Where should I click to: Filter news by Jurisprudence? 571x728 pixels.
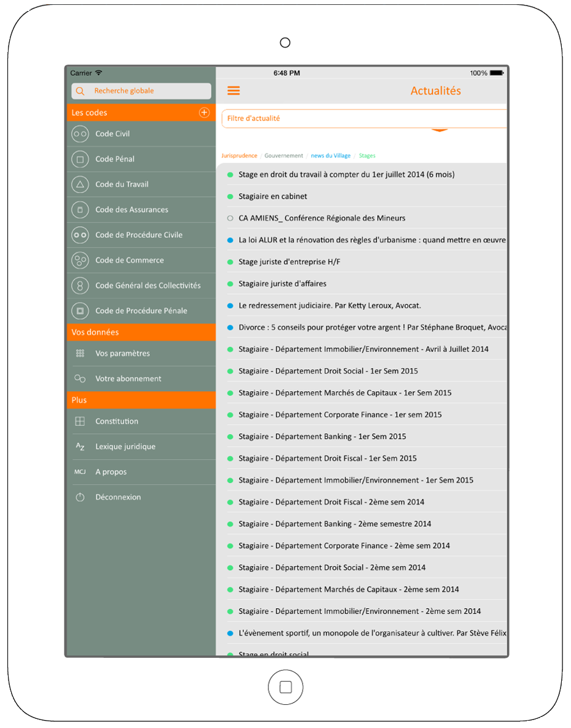(x=239, y=155)
